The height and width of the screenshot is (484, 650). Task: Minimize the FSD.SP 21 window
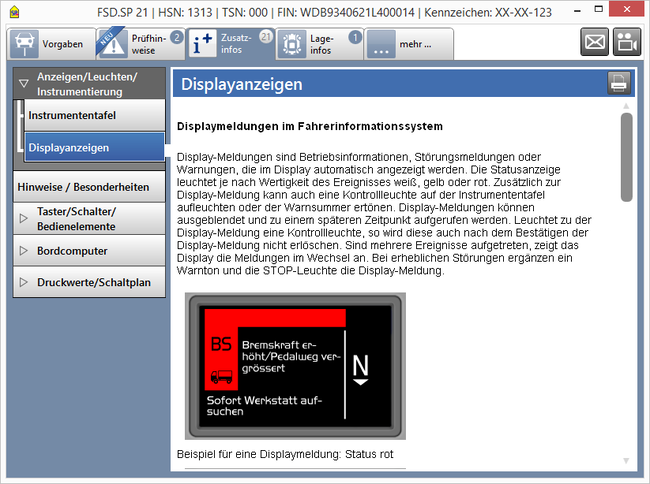577,11
